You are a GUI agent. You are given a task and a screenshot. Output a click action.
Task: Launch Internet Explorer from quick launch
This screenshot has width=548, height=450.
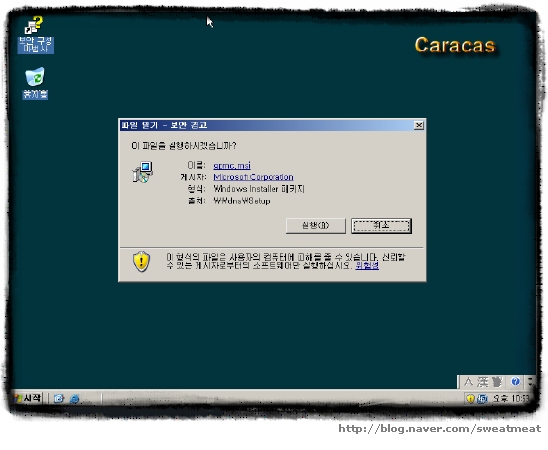coord(74,399)
